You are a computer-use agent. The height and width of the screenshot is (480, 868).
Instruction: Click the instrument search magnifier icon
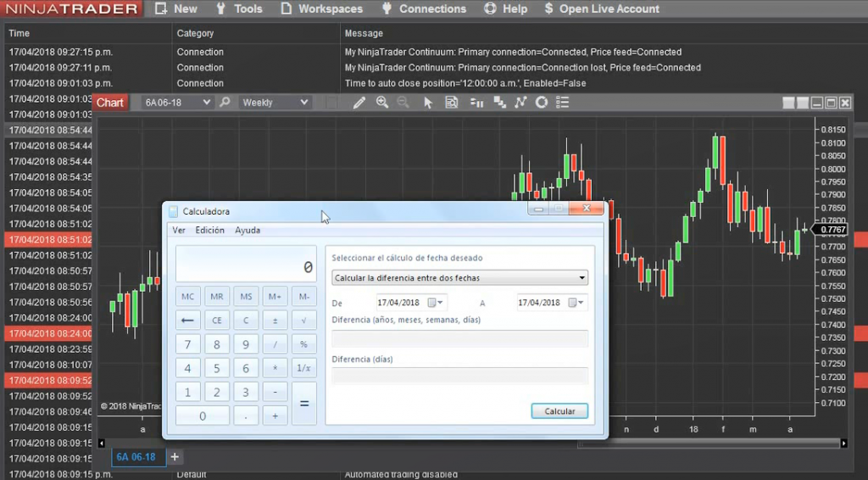pyautogui.click(x=225, y=103)
